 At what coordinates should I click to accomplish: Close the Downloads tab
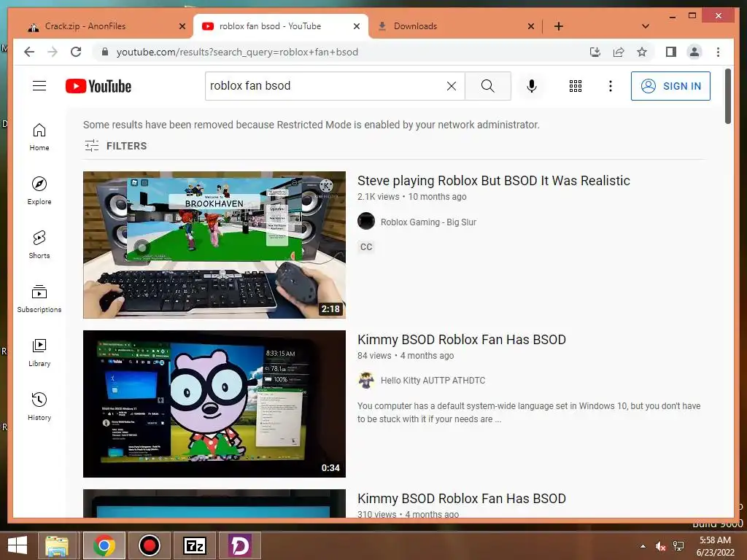pos(531,26)
